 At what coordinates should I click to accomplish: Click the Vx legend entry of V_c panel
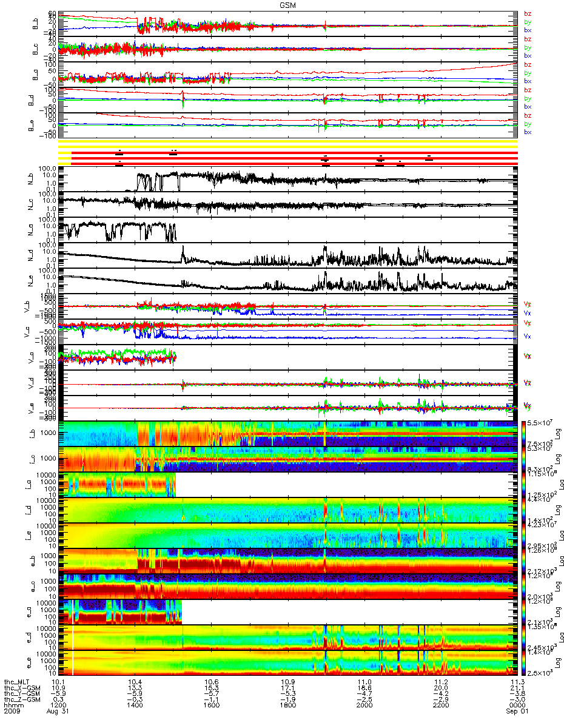[528, 337]
